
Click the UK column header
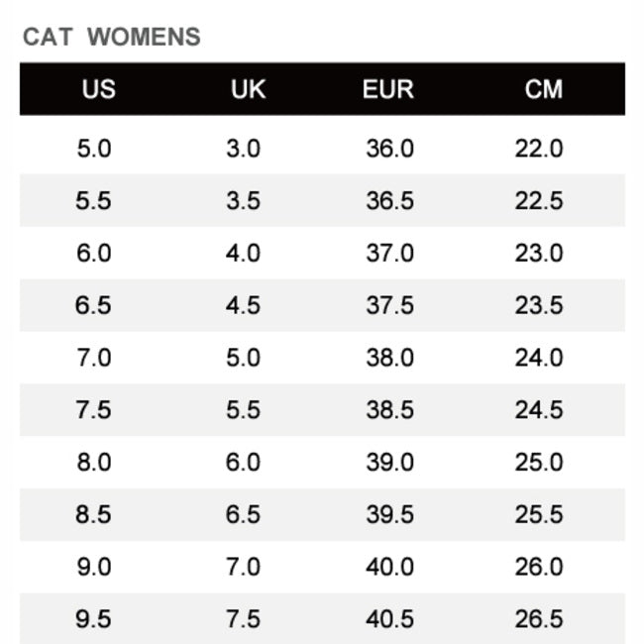pos(248,89)
